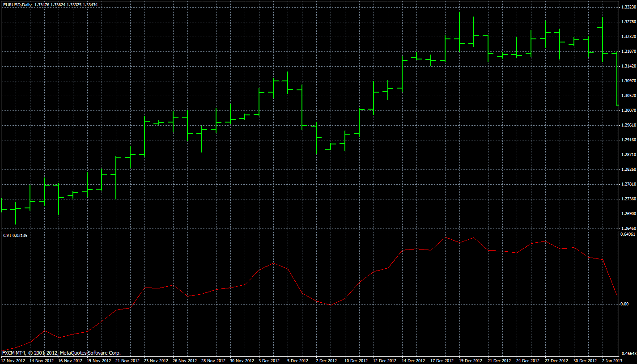This screenshot has height=364, width=637.
Task: Pick the 14 Dec 2012 time axis label
Action: (x=414, y=360)
